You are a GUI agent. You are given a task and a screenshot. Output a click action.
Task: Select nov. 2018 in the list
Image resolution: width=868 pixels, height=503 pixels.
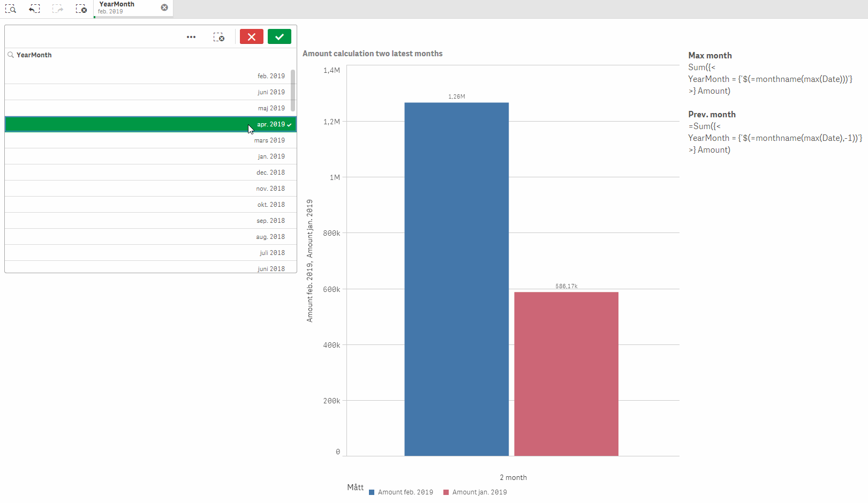(150, 189)
